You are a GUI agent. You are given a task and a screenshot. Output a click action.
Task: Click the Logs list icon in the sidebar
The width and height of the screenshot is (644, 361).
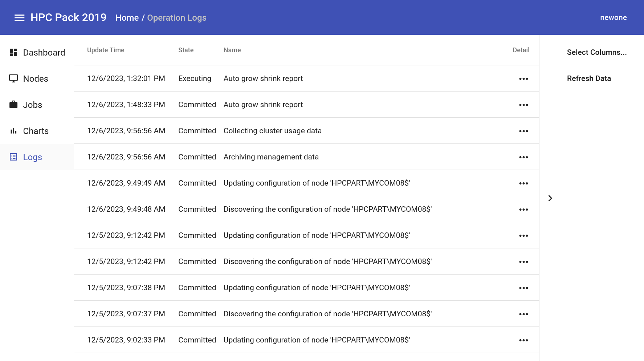pyautogui.click(x=13, y=157)
